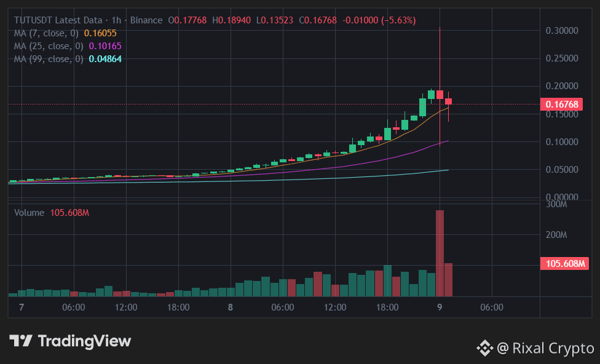
Task: Click the date label 8 on time axis
Action: point(231,307)
